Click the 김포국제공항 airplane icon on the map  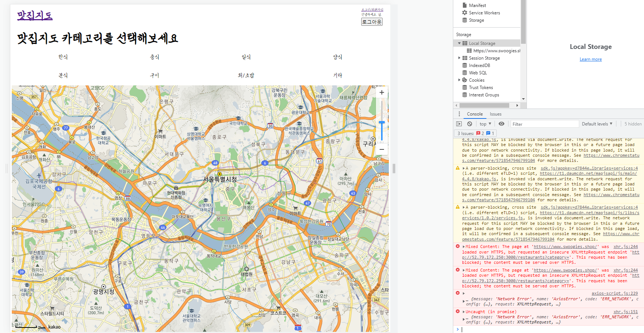39,176
